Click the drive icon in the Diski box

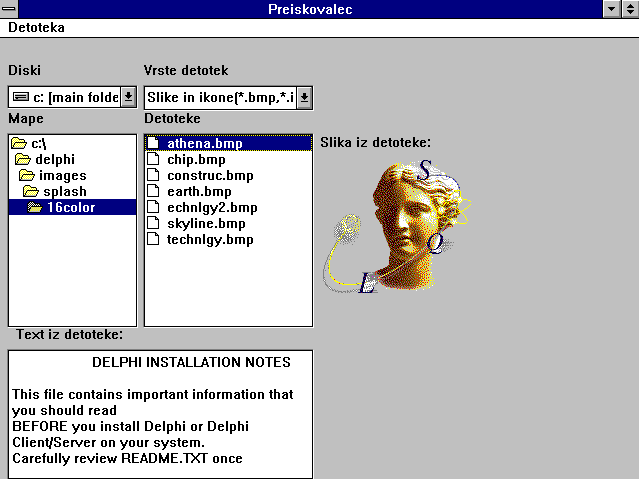coord(21,97)
